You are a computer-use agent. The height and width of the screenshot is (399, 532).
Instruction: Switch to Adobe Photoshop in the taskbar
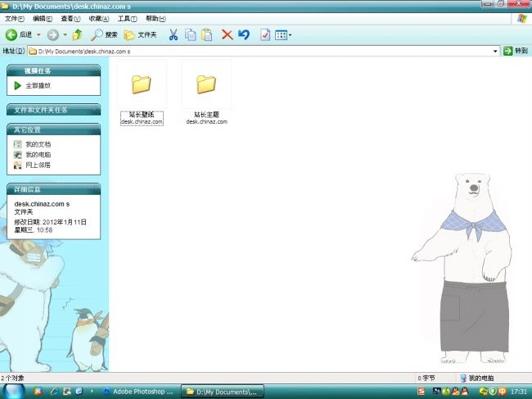(x=138, y=392)
